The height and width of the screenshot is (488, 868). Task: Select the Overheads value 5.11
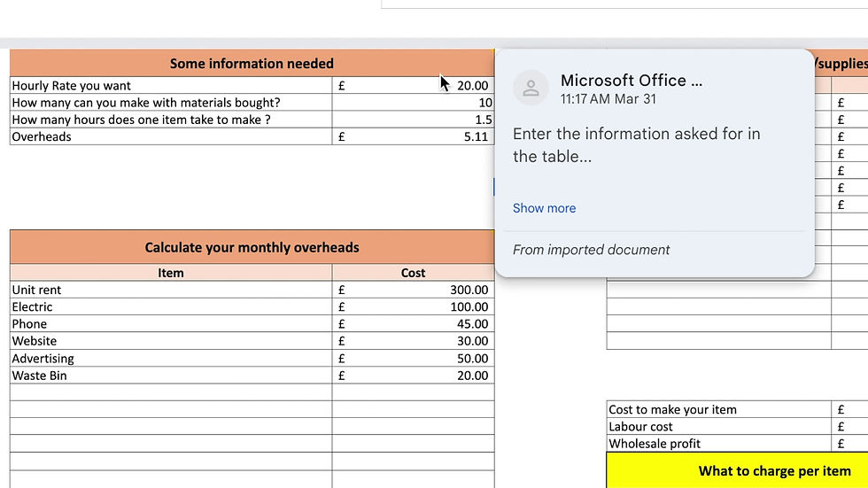coord(413,136)
